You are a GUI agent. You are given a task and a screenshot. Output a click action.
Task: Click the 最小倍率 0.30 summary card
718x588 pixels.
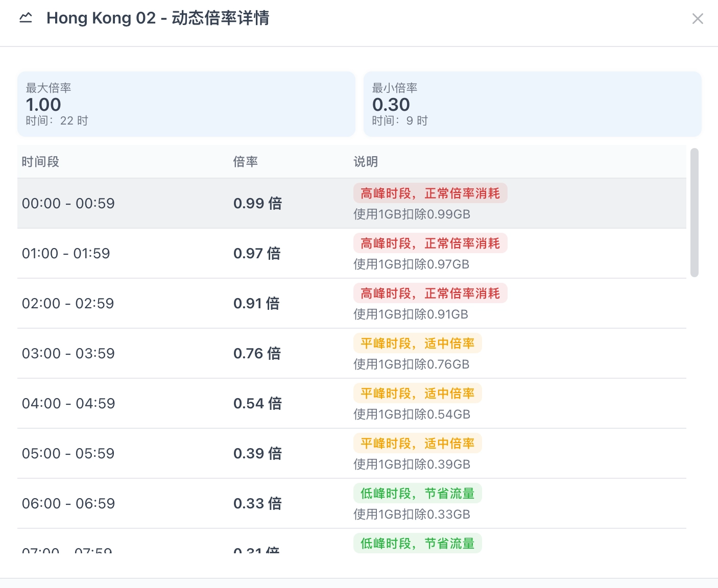[x=532, y=104]
